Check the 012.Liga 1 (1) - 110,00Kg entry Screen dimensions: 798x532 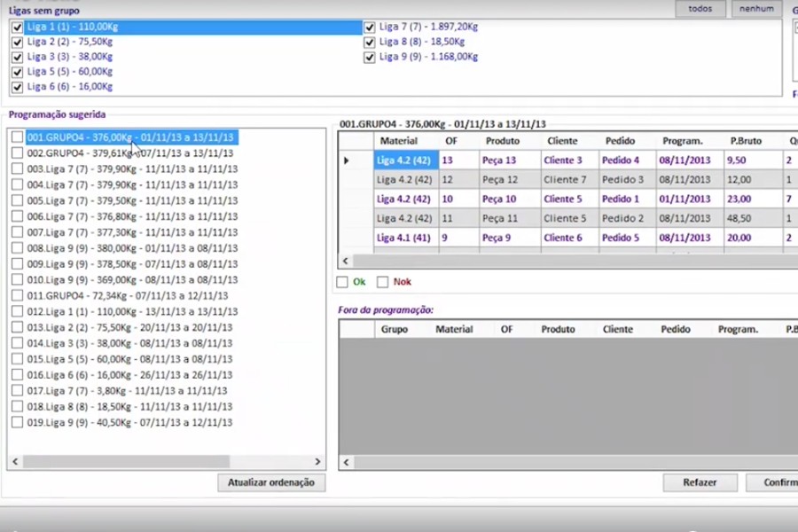[x=17, y=312]
